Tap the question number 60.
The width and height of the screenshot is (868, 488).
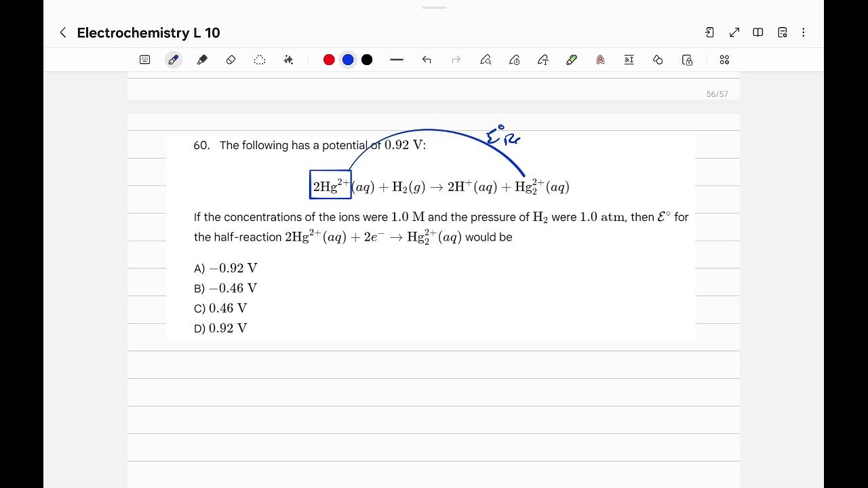[x=201, y=145]
